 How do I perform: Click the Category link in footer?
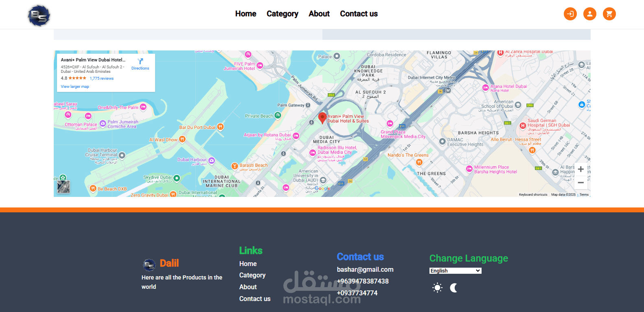click(x=252, y=275)
